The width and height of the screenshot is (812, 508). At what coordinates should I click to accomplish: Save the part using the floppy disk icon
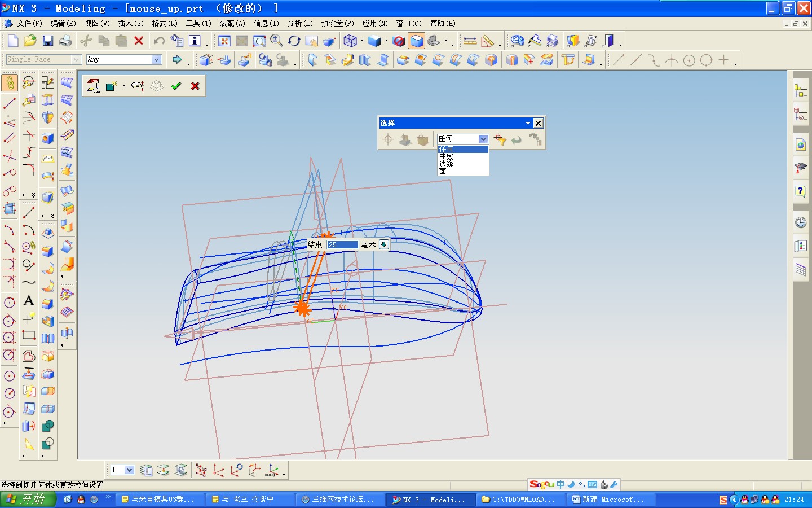tap(48, 41)
